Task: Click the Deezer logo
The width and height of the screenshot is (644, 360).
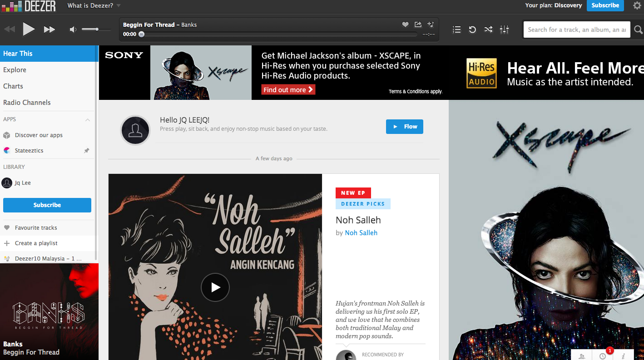Action: coord(29,6)
